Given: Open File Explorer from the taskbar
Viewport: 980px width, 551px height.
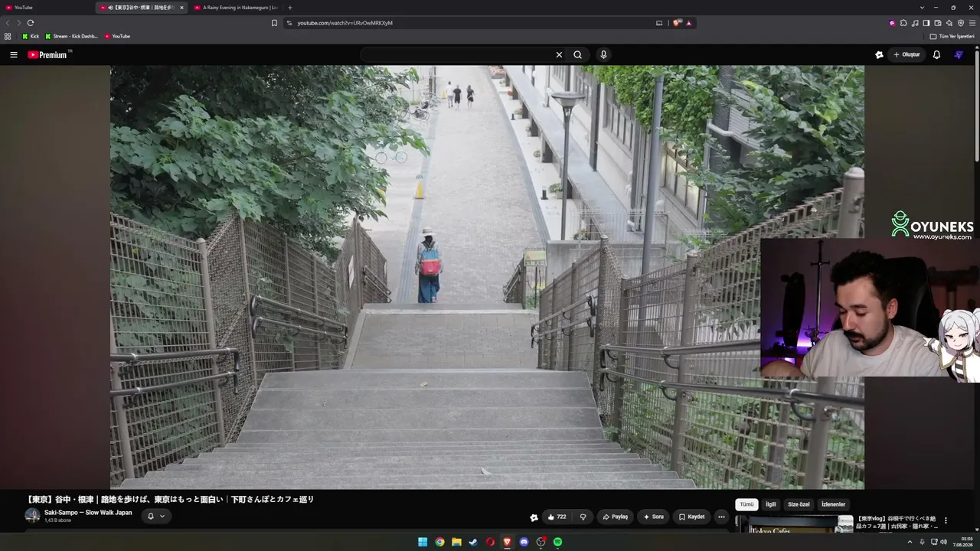Looking at the screenshot, I should (456, 542).
